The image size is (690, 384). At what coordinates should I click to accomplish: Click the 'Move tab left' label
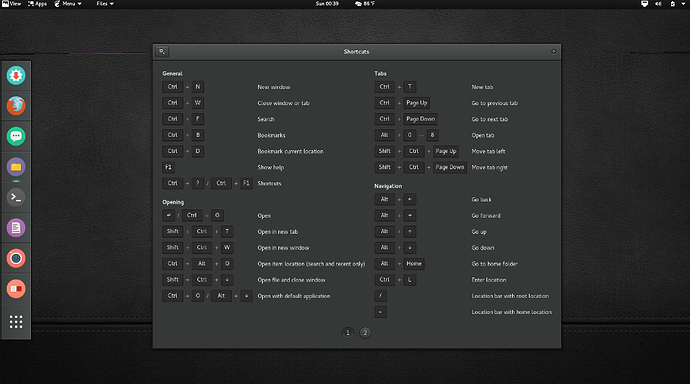[488, 151]
